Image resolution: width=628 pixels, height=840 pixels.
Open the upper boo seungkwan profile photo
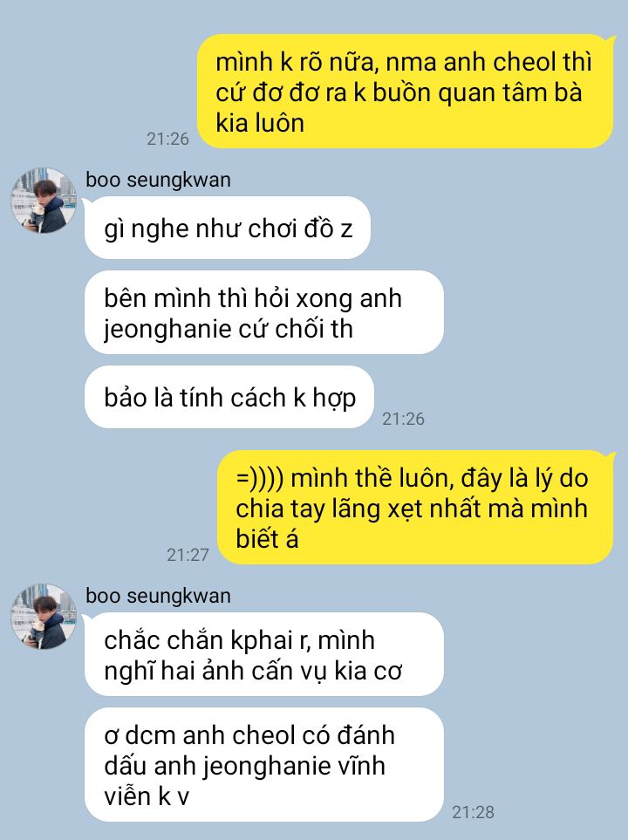[44, 201]
